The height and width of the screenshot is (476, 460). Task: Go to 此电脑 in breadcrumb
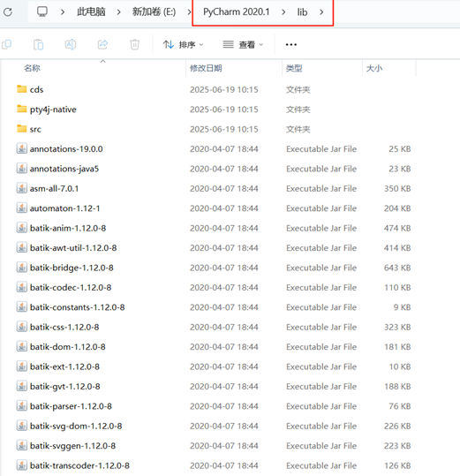pos(91,11)
